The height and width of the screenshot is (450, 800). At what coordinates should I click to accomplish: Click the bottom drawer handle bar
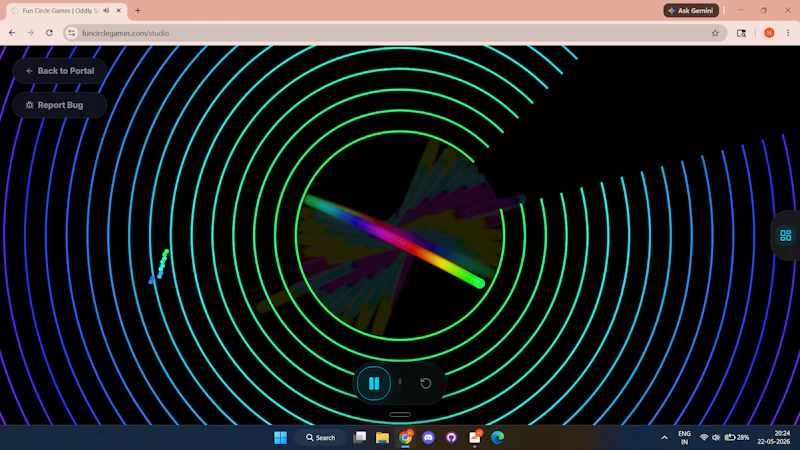click(x=400, y=414)
